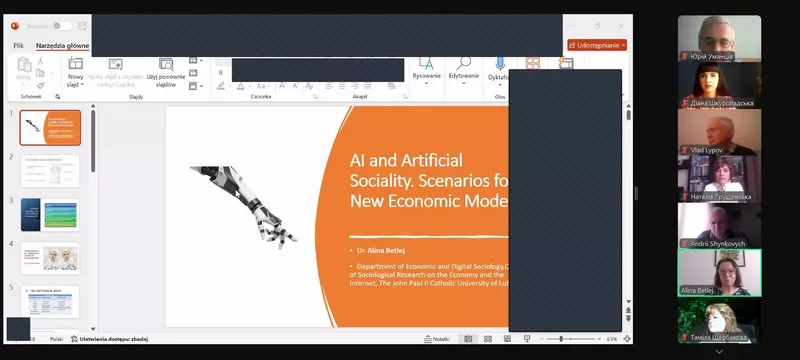This screenshot has height=360, width=800.
Task: Toggle the AutoSave switch
Action: [x=62, y=26]
